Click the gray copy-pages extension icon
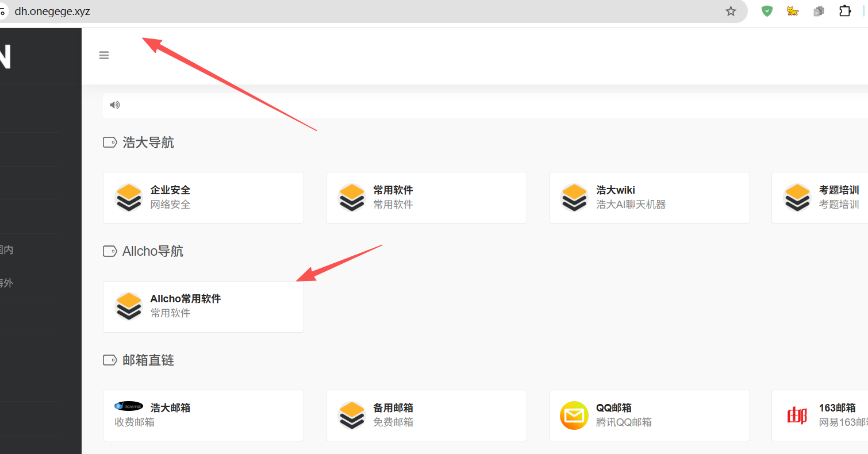 [x=819, y=11]
